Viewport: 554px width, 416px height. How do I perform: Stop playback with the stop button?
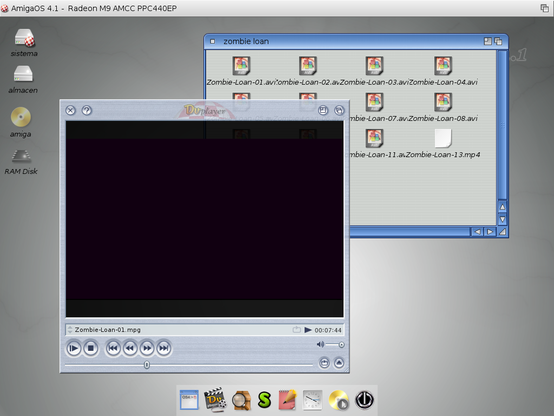(x=90, y=348)
